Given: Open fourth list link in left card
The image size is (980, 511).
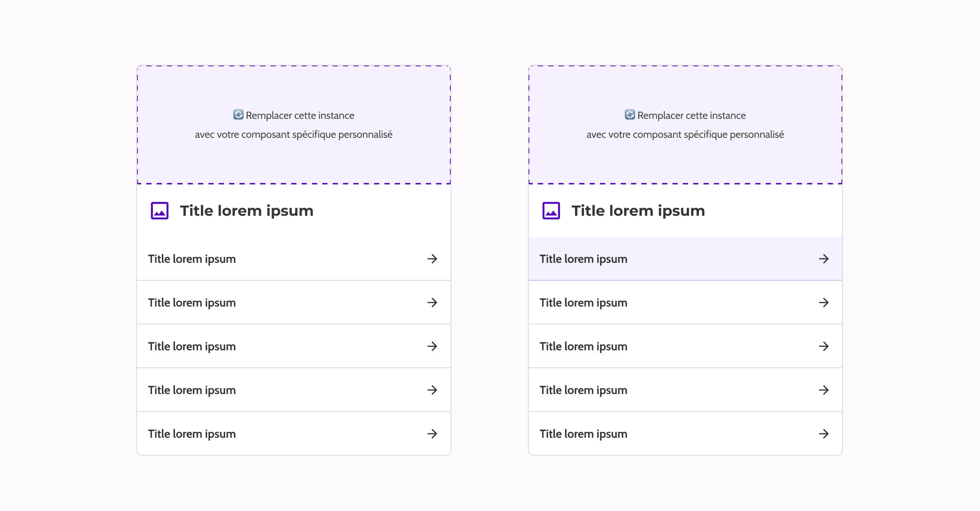Looking at the screenshot, I should [x=192, y=390].
